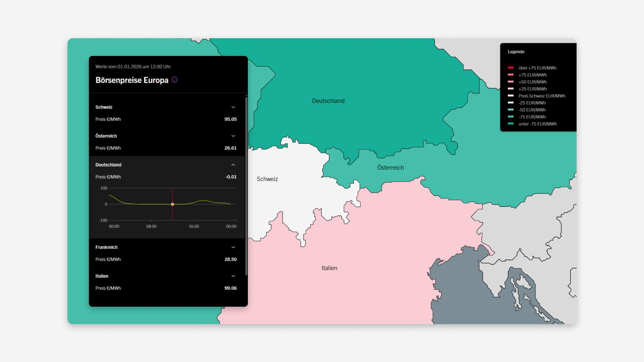Click the teal unter -75 EUR/MWh swatch
Screen dimensions: 644x362
(x=511, y=124)
